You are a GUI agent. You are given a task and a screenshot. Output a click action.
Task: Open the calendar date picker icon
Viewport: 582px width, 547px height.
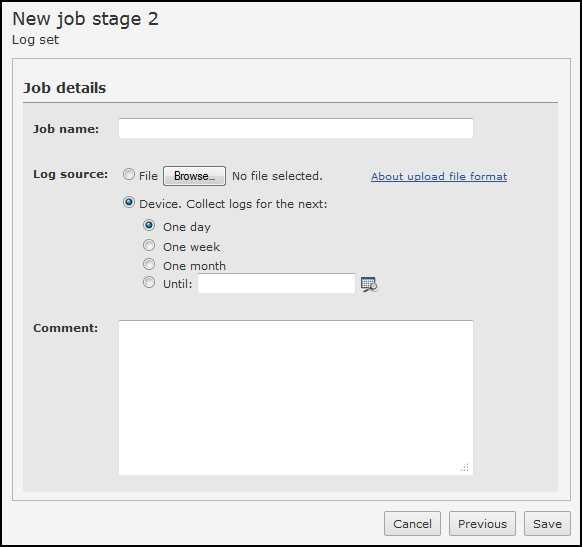click(369, 284)
